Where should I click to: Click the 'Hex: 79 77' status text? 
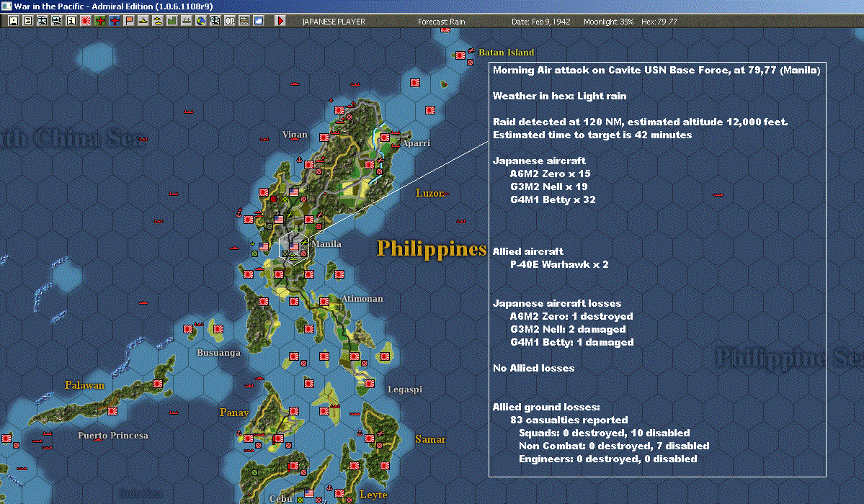pyautogui.click(x=659, y=22)
